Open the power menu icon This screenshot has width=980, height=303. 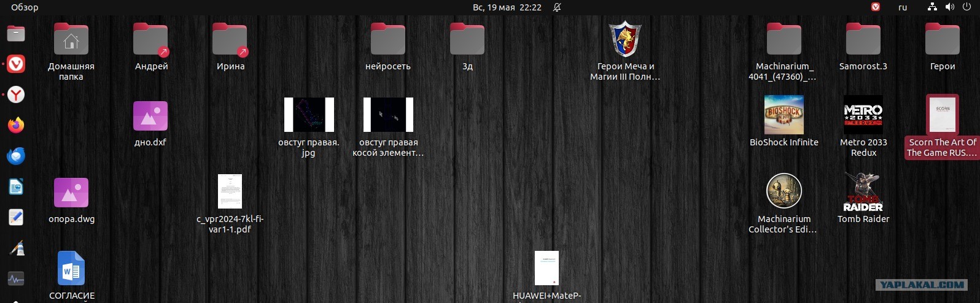click(x=966, y=7)
